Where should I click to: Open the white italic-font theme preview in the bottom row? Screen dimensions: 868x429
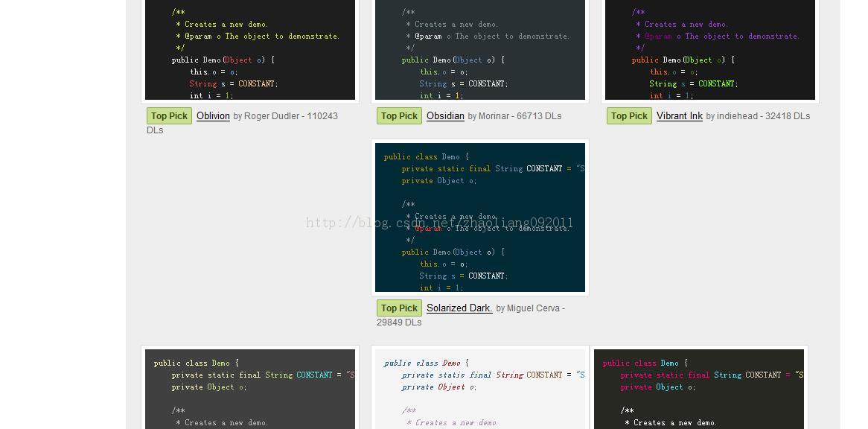point(480,389)
